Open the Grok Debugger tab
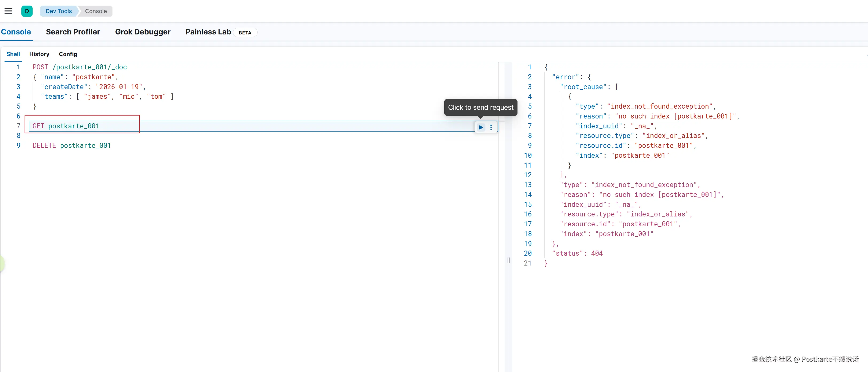This screenshot has height=372, width=868. (x=143, y=32)
